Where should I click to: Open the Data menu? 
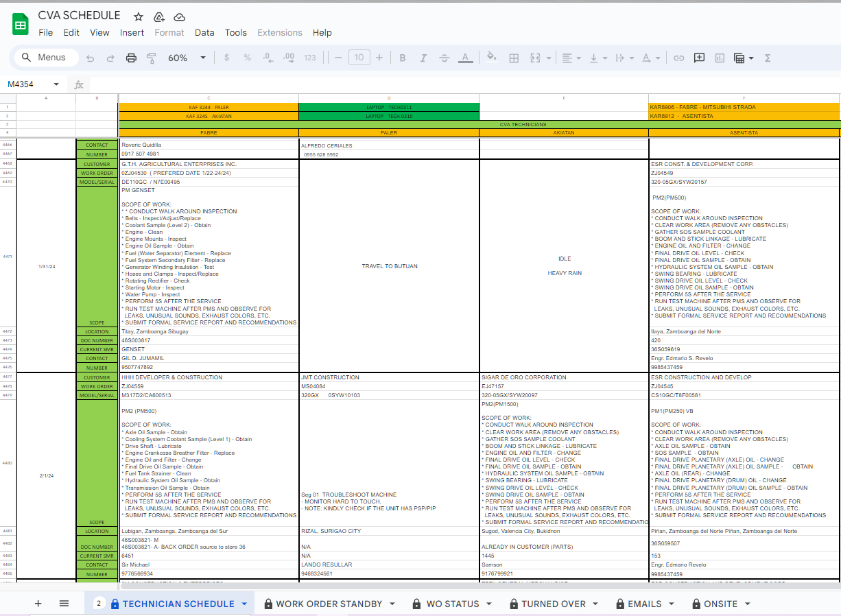[x=204, y=32]
